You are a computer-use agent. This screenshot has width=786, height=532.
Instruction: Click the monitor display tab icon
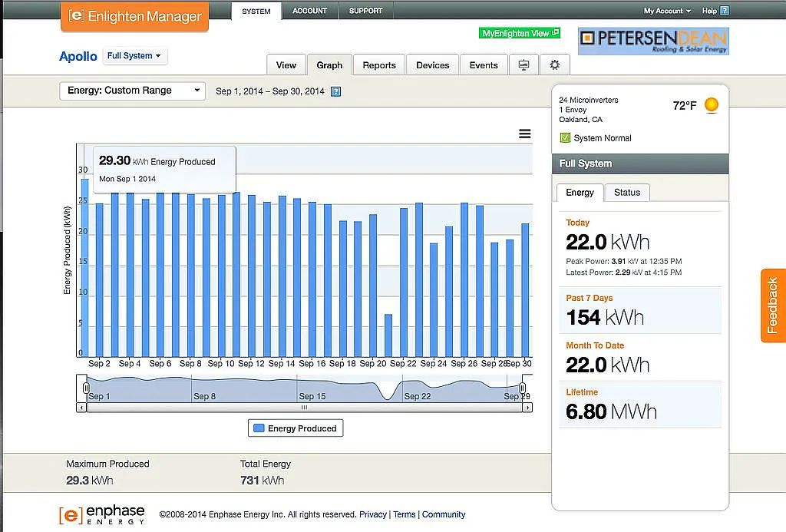coord(523,65)
